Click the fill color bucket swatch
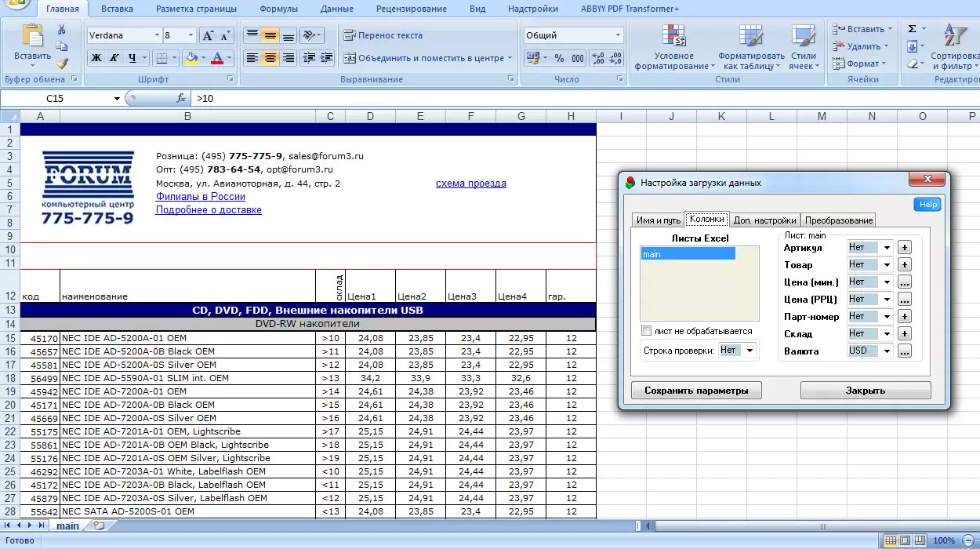 point(191,58)
